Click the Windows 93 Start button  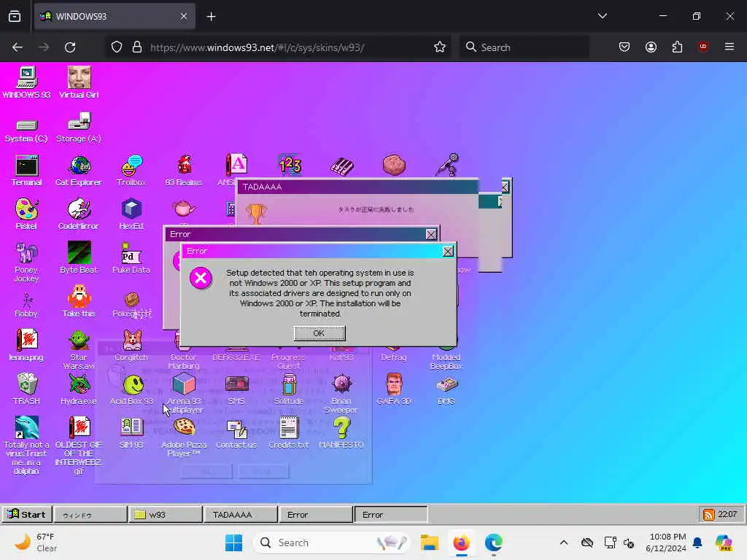(27, 514)
